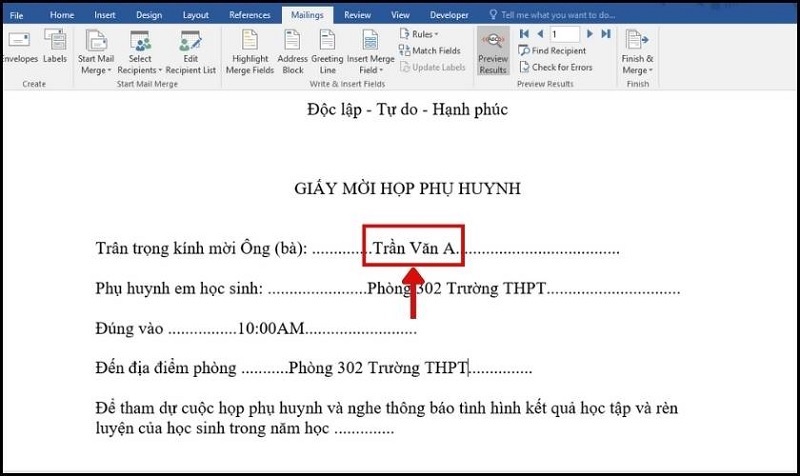Click Update Labels
The width and height of the screenshot is (800, 476).
click(x=433, y=67)
